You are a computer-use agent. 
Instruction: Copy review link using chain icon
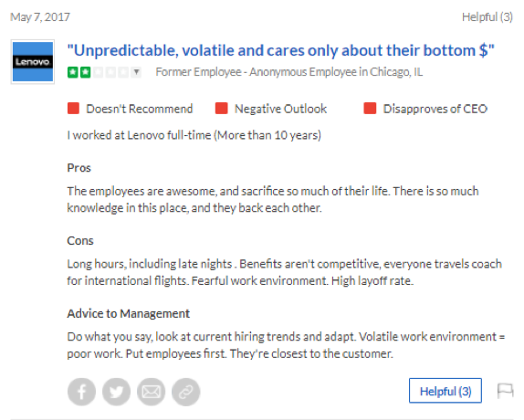click(186, 392)
